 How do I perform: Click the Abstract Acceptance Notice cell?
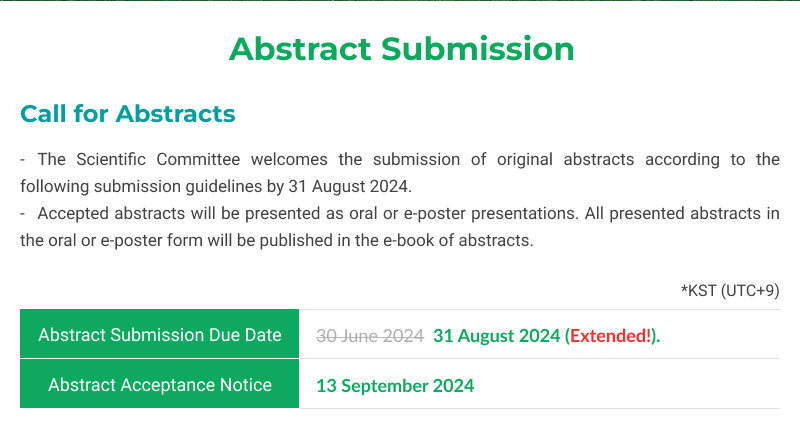pyautogui.click(x=159, y=384)
